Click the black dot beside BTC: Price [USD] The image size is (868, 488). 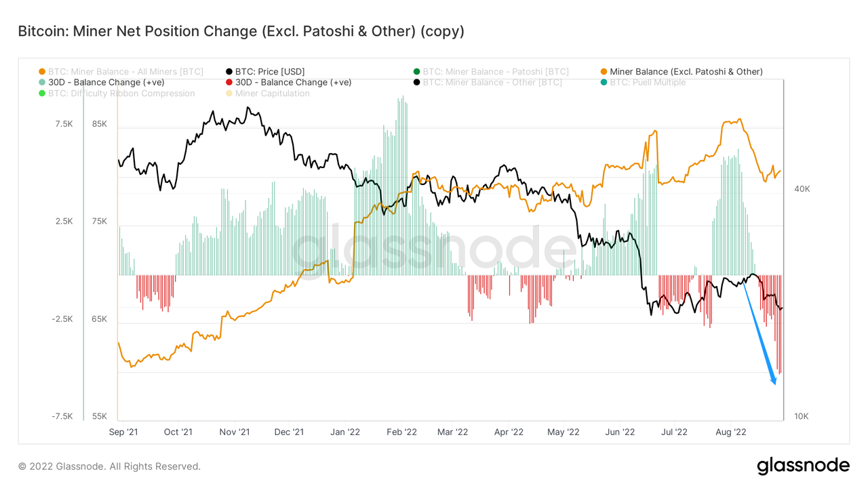pos(229,72)
